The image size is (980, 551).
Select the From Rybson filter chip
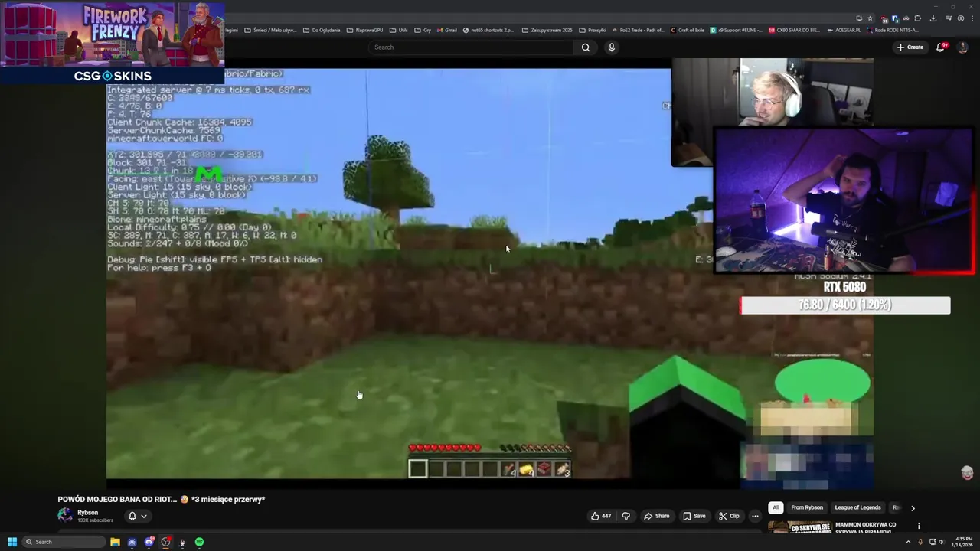[807, 507]
